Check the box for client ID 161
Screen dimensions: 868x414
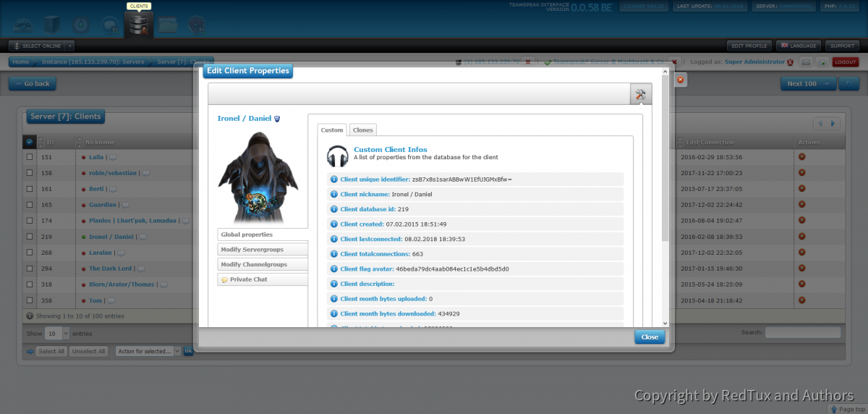click(30, 189)
